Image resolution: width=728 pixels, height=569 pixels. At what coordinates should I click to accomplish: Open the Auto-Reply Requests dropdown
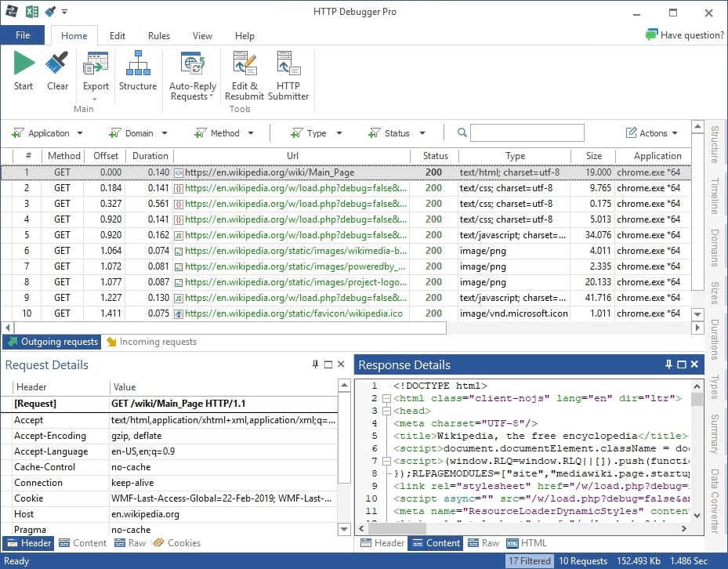[x=212, y=97]
